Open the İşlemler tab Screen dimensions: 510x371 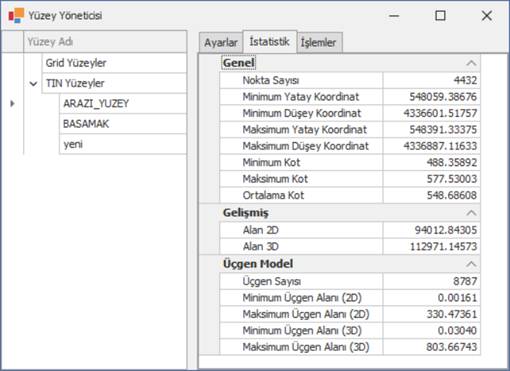318,43
